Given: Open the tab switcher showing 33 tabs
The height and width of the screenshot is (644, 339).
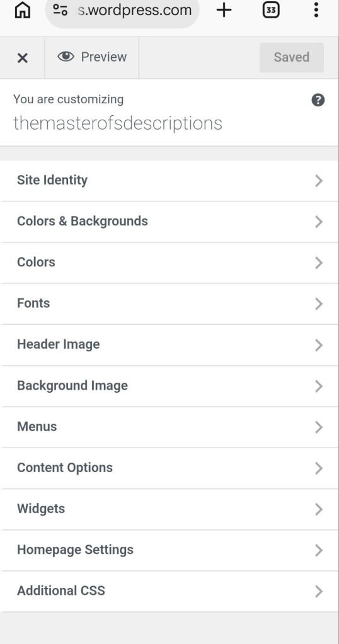Looking at the screenshot, I should pyautogui.click(x=271, y=10).
